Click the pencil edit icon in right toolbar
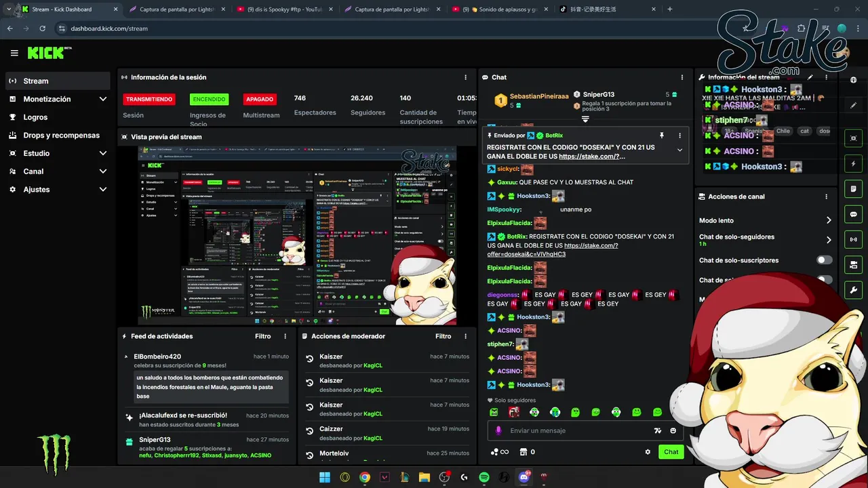The image size is (868, 488). 853,105
